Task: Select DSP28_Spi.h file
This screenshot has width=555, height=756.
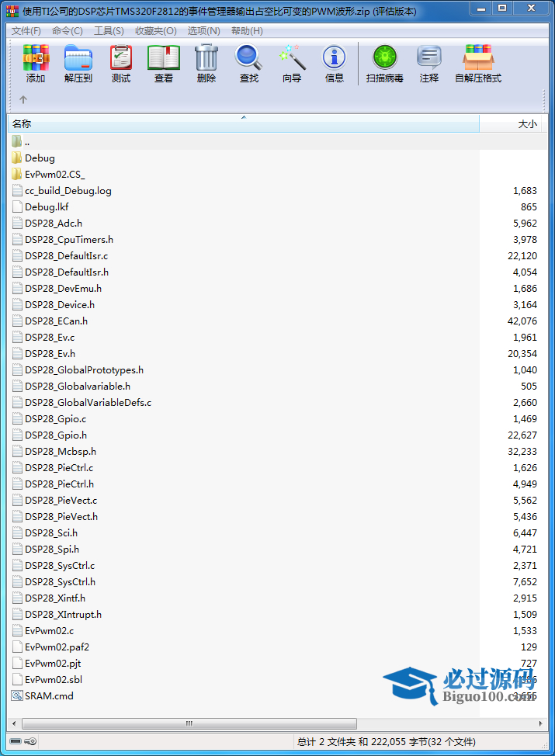Action: pos(52,550)
